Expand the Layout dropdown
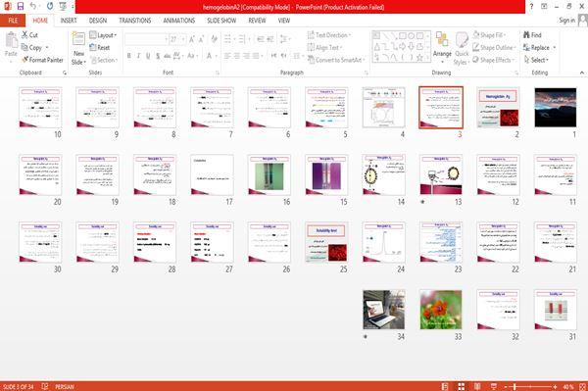 tap(103, 35)
